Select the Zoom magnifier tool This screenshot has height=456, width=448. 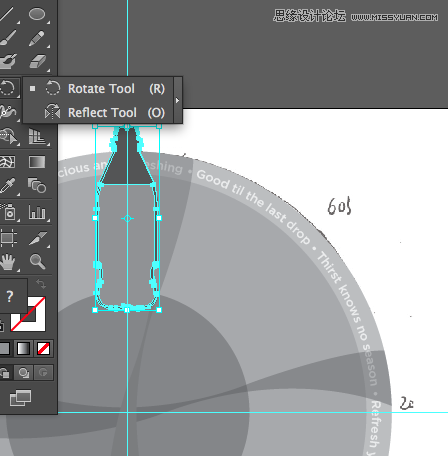[x=37, y=261]
